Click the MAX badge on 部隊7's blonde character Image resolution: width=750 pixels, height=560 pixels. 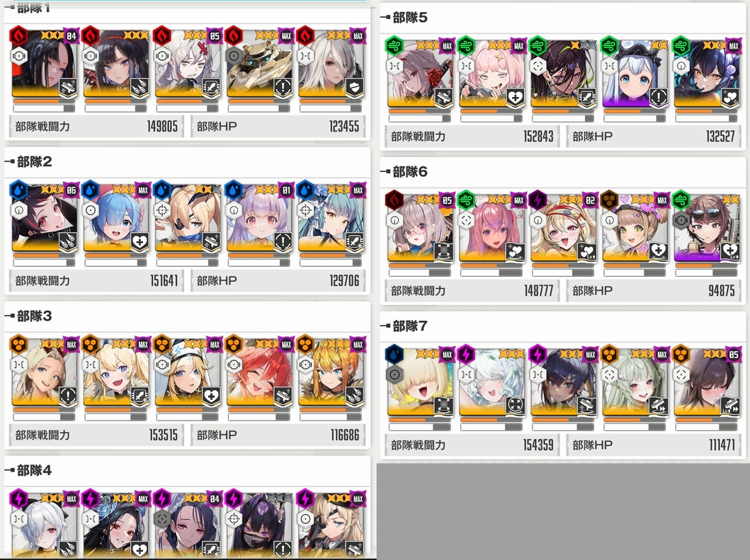[x=447, y=355]
